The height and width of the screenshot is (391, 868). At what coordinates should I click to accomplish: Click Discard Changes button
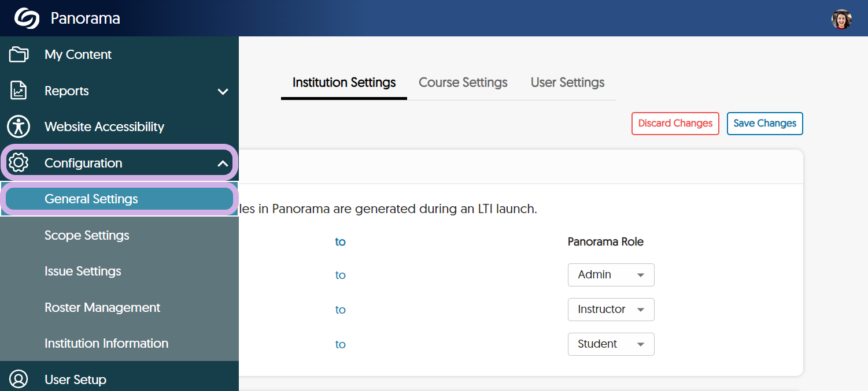click(675, 124)
